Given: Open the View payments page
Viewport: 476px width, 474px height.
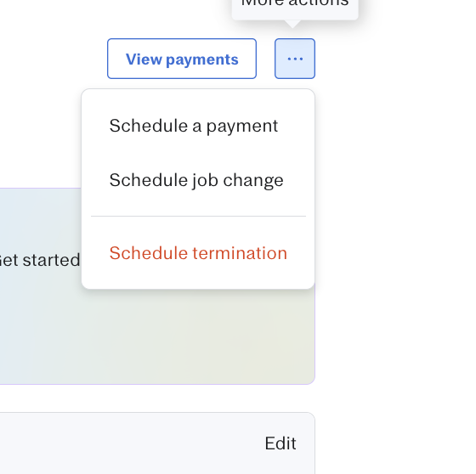Looking at the screenshot, I should (x=182, y=59).
